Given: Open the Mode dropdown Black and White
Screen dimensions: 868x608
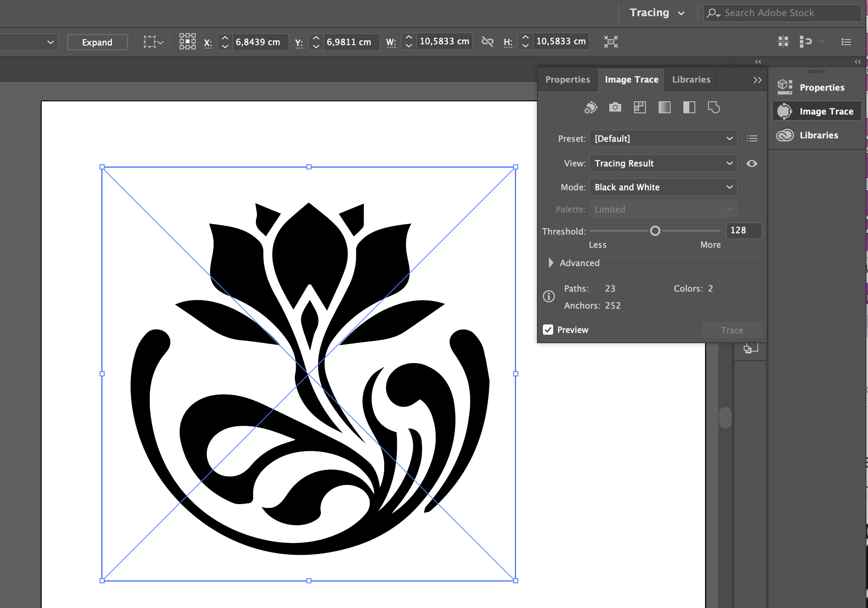Looking at the screenshot, I should (662, 187).
